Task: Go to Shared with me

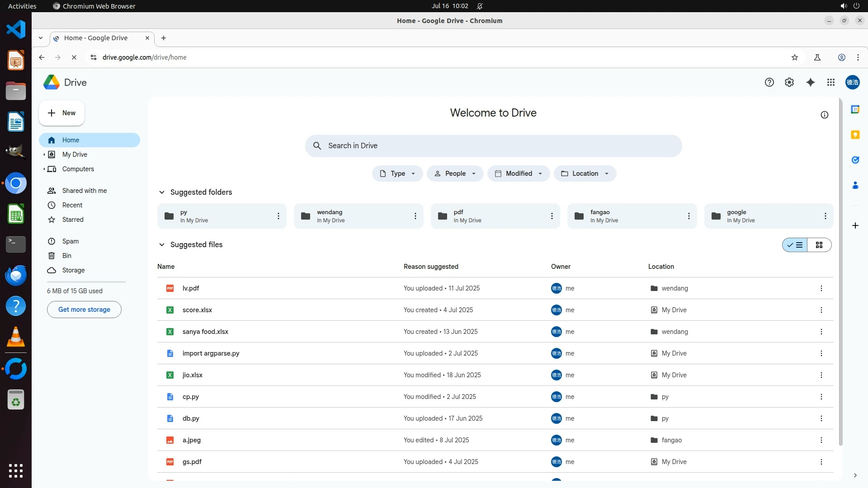Action: 84,191
